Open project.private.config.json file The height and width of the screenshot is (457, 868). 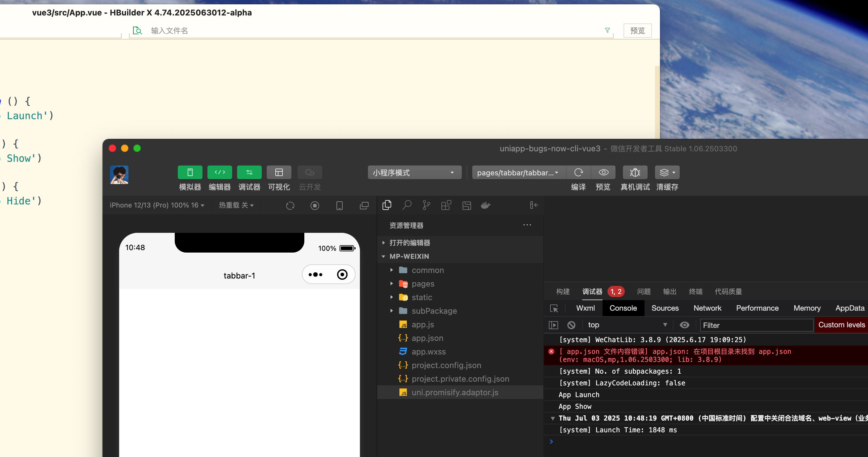coord(460,379)
